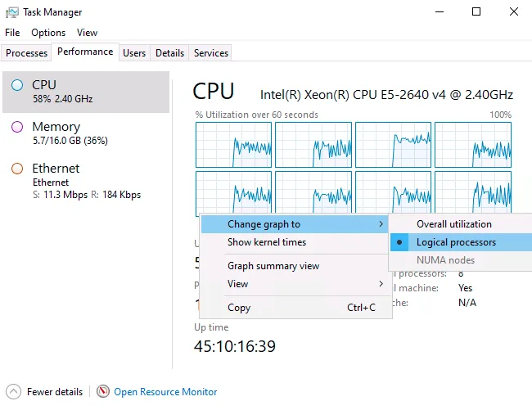Viewport: 532px width, 410px height.
Task: Open the Options menu
Action: click(x=48, y=33)
